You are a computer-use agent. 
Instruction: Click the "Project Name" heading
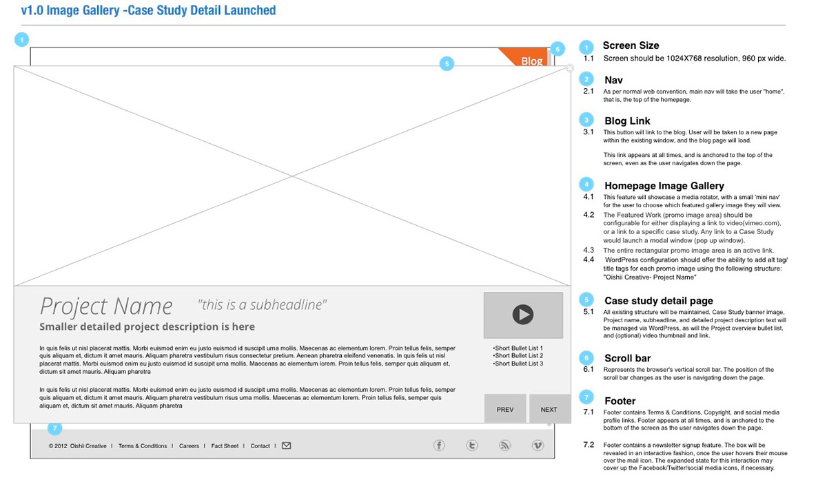106,306
